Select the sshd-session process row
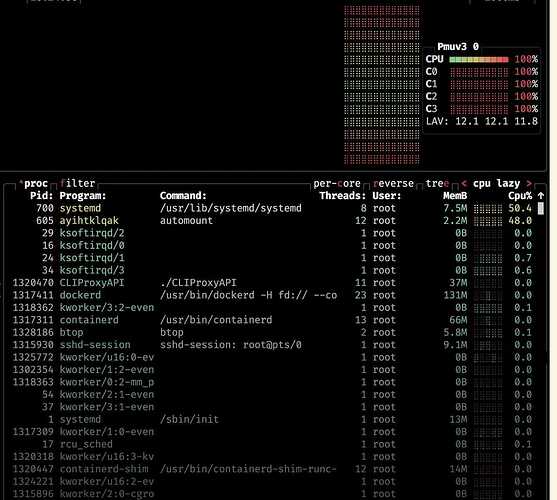 [x=272, y=345]
